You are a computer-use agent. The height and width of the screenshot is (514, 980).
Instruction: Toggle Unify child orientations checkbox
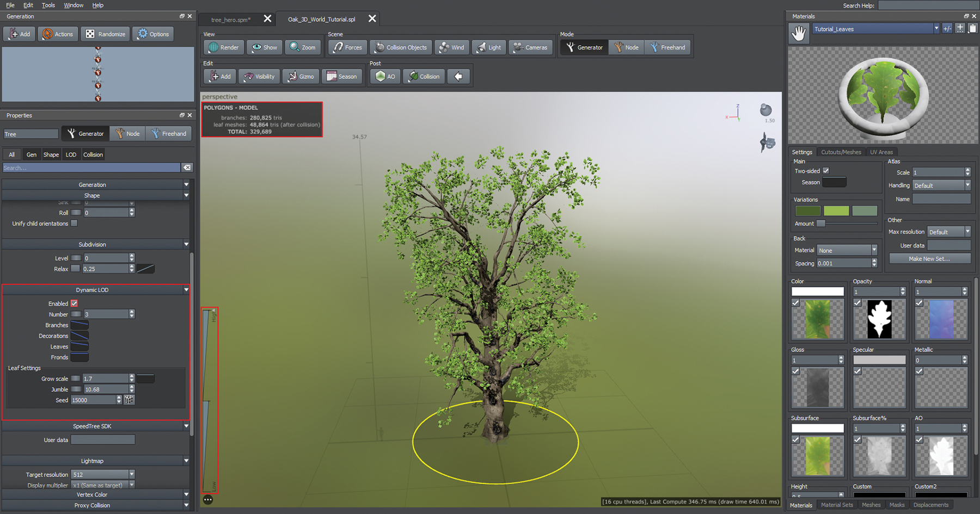point(74,223)
